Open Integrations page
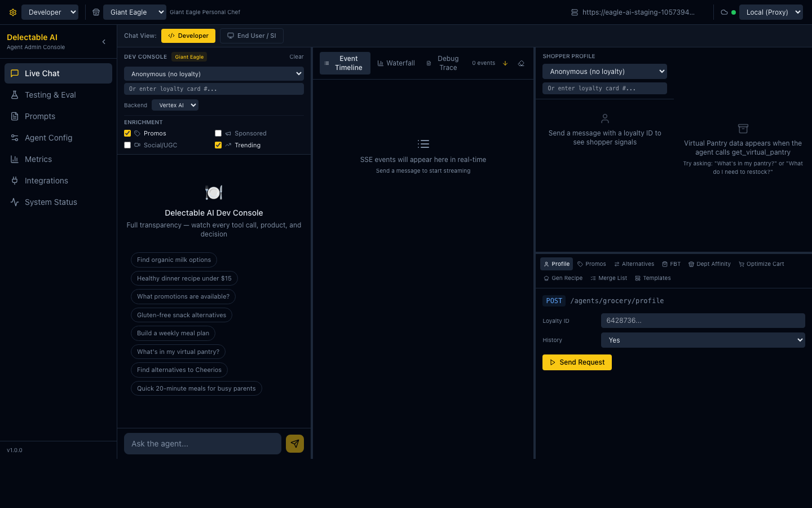 [58, 181]
